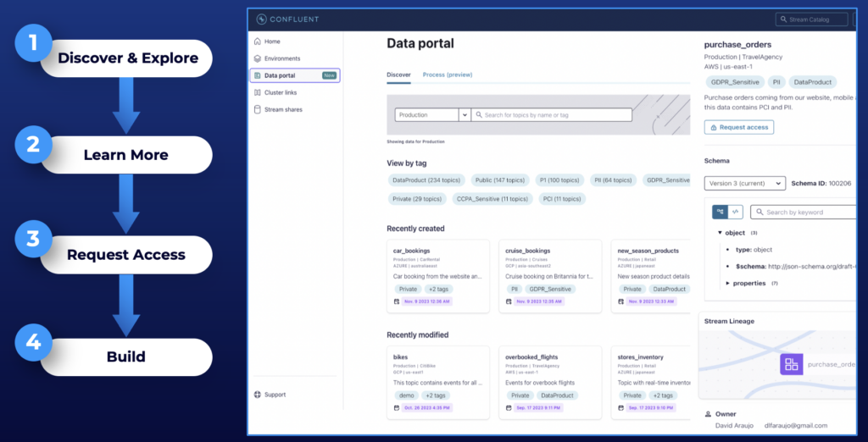Image resolution: width=868 pixels, height=442 pixels.
Task: Click DataProduct tag in purchase_orders panel
Action: point(813,82)
